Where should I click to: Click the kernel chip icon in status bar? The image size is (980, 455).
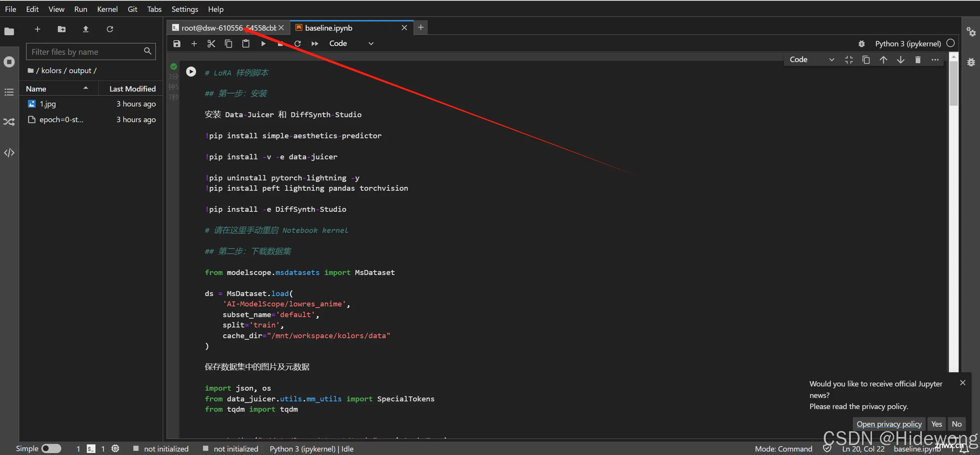click(115, 448)
